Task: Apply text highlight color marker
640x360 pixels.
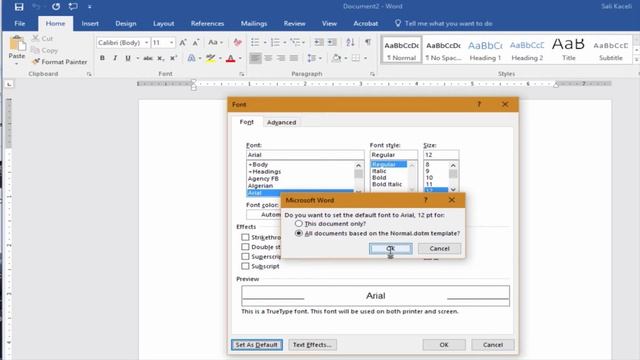Action: tap(210, 58)
